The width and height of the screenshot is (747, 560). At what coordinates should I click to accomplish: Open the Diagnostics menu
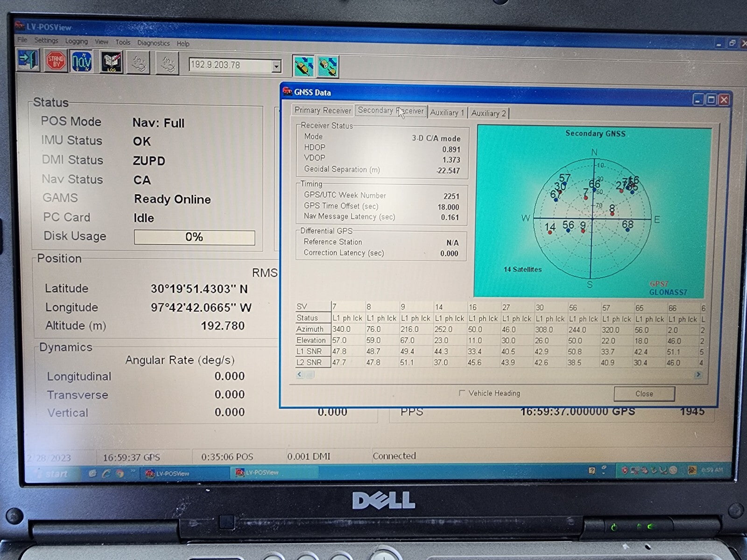[x=154, y=43]
